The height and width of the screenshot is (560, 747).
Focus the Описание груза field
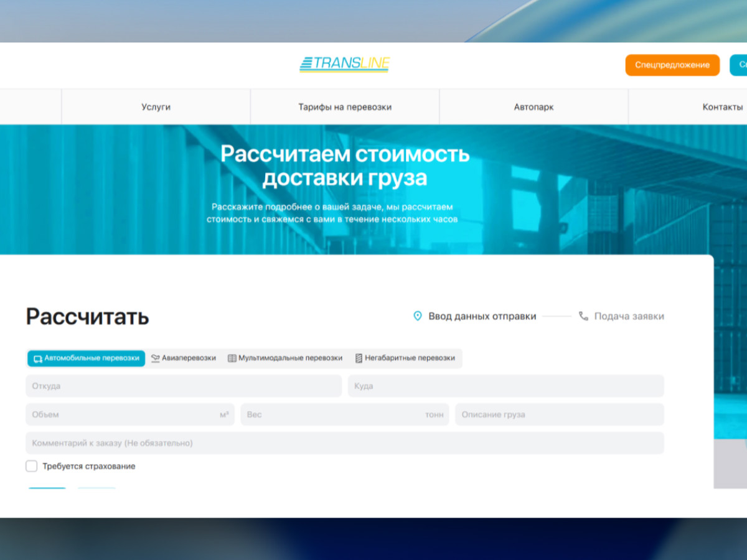point(560,414)
